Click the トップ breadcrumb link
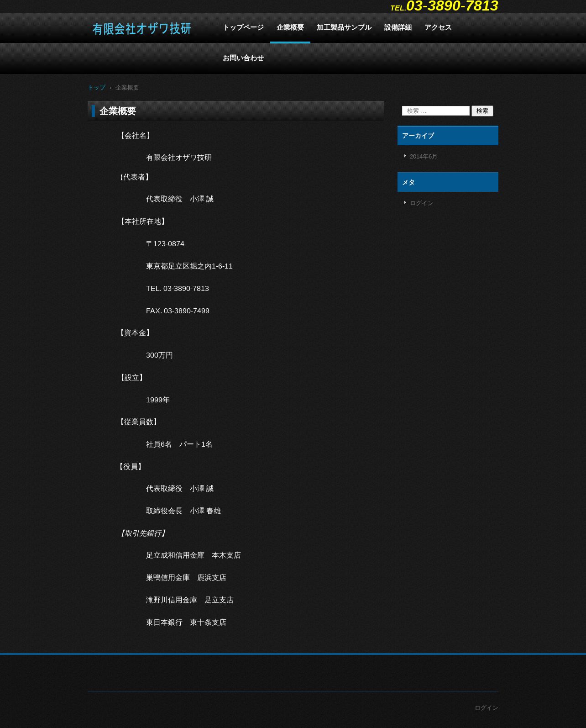Viewport: 586px width, 728px height. [x=96, y=88]
